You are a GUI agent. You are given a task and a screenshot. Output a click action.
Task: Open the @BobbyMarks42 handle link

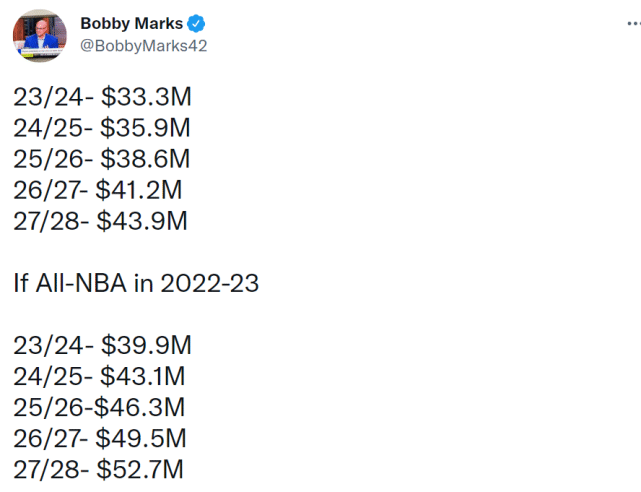(143, 46)
